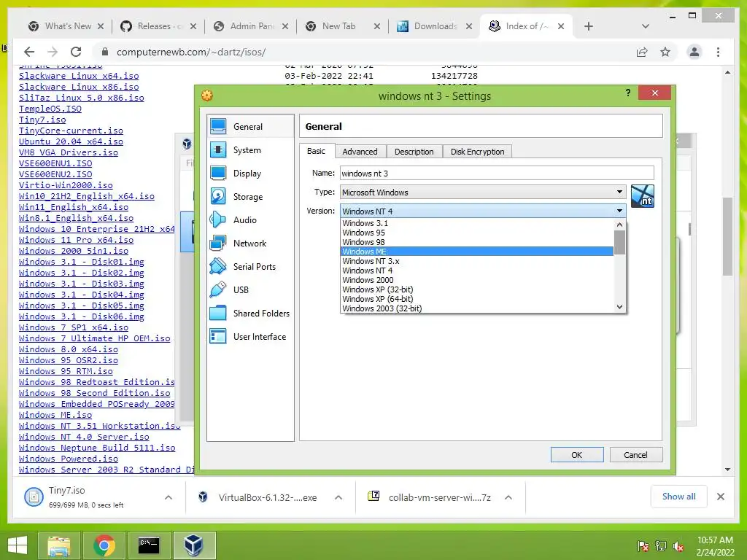Close the downloads bar
Screen dimensions: 747x560
720,497
